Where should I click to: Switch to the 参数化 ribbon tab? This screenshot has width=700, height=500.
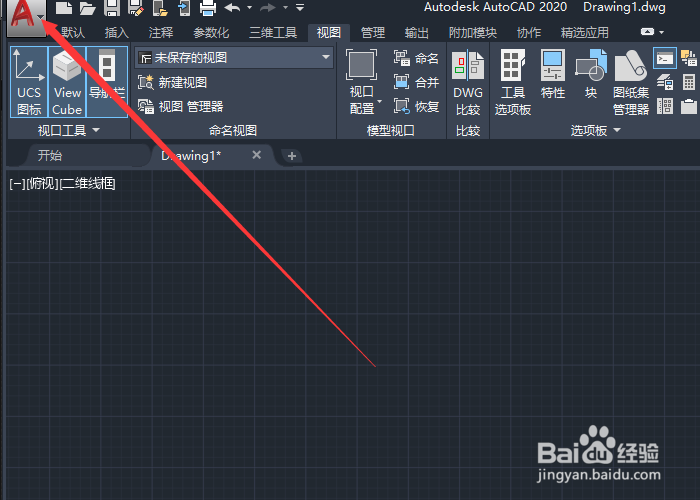point(211,33)
